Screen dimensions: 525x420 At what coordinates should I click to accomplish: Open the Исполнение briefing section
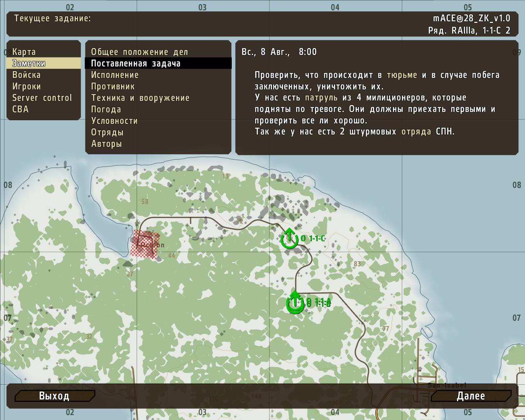pos(115,75)
